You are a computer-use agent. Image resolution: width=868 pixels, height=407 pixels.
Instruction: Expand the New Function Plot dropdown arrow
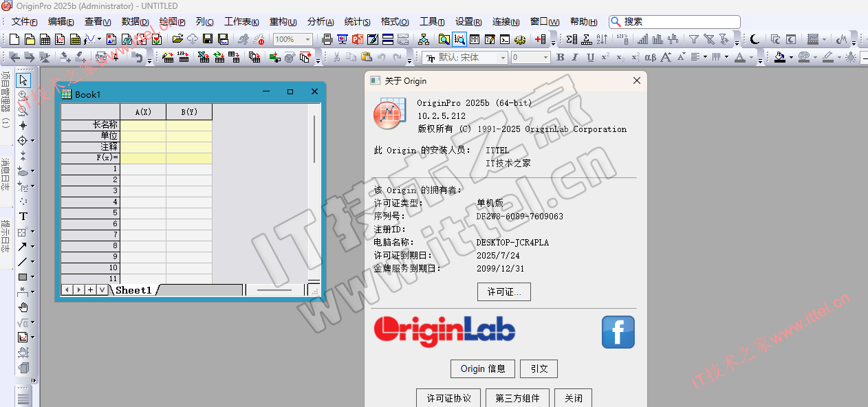coord(99,39)
